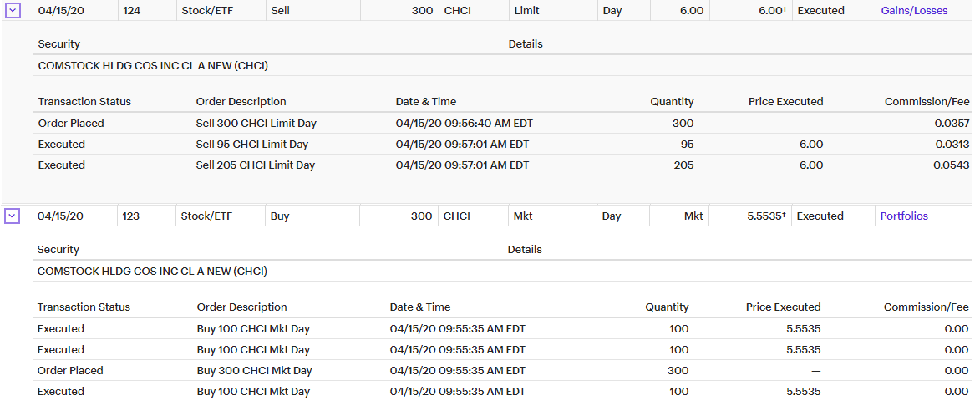The image size is (980, 401).
Task: Click order number 123
Action: point(130,216)
